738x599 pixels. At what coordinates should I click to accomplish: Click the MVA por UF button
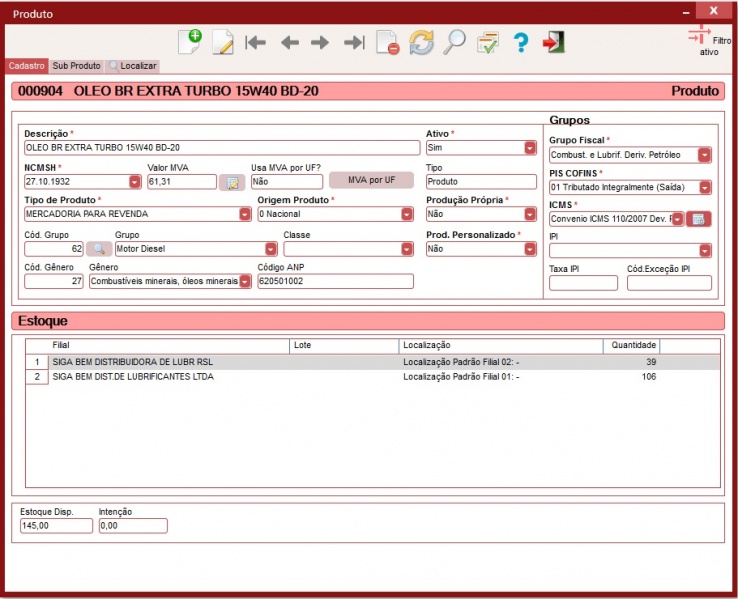[371, 180]
